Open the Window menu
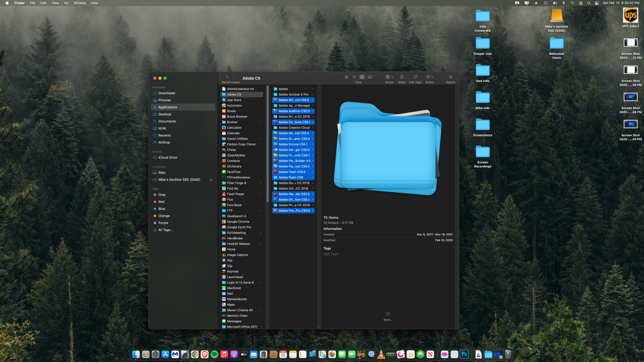644x362 pixels. 80,3
